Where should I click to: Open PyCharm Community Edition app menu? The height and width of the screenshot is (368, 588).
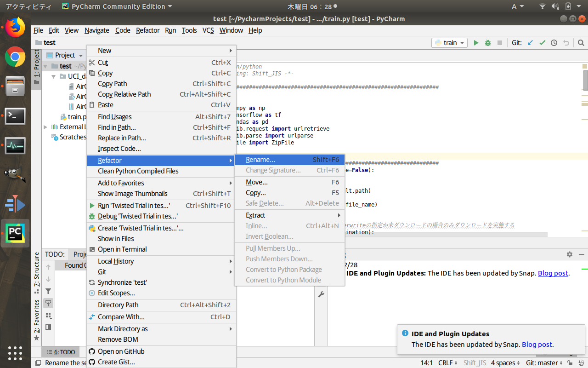117,6
